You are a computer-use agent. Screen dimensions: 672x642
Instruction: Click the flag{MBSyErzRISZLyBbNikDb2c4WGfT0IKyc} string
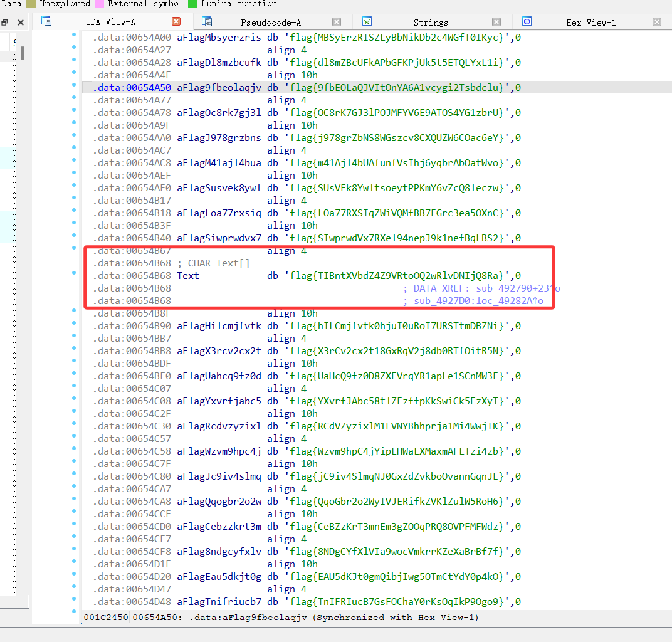click(397, 38)
